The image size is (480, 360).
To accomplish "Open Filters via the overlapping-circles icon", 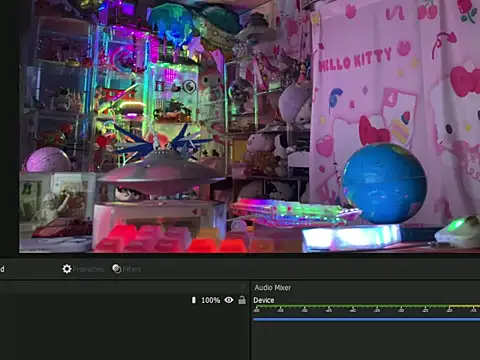I will click(x=117, y=269).
